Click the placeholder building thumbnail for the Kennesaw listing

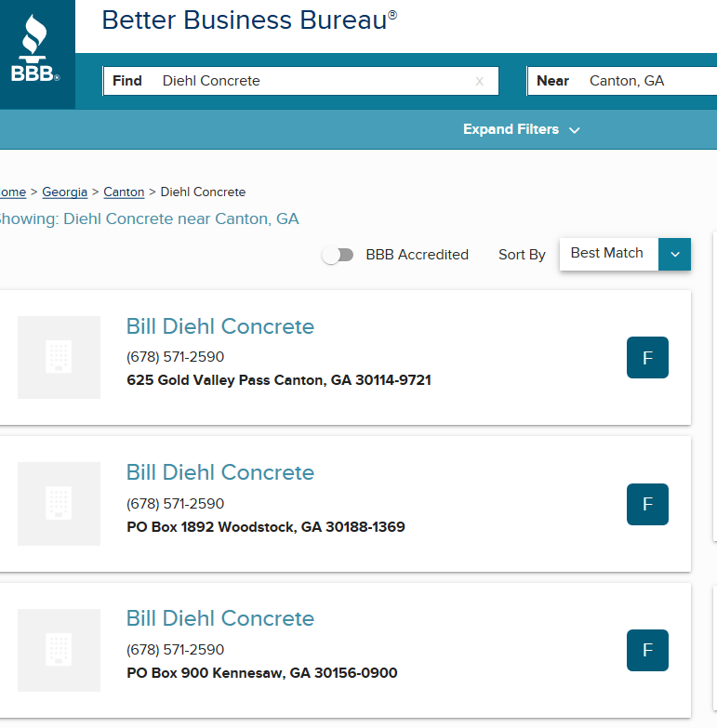tap(59, 650)
